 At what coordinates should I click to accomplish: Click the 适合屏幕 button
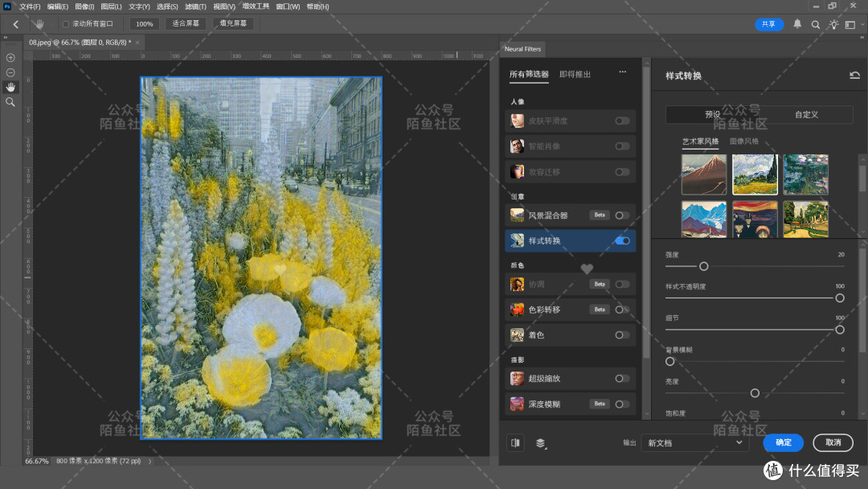point(186,24)
